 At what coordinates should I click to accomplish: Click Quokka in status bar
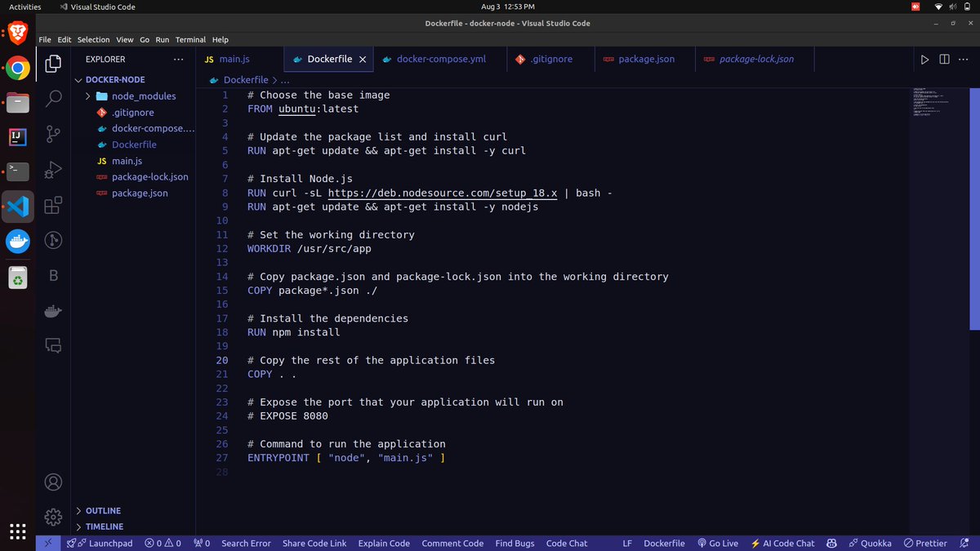[x=870, y=543]
